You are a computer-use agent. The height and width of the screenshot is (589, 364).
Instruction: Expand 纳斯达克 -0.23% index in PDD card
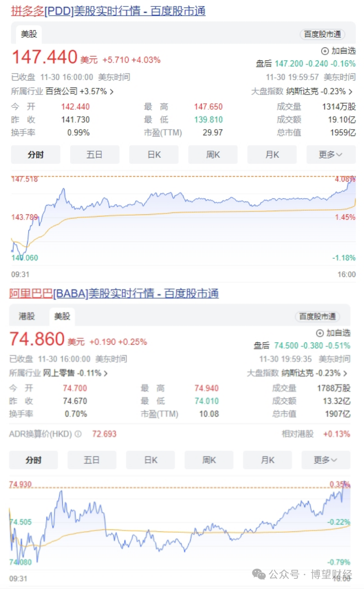pos(319,91)
